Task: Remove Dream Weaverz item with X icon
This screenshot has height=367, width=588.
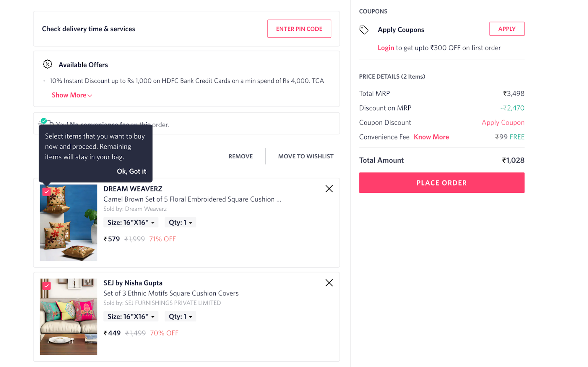Action: click(x=329, y=189)
